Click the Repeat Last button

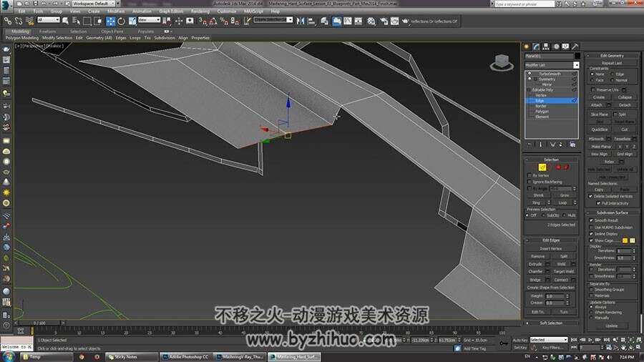click(x=612, y=63)
